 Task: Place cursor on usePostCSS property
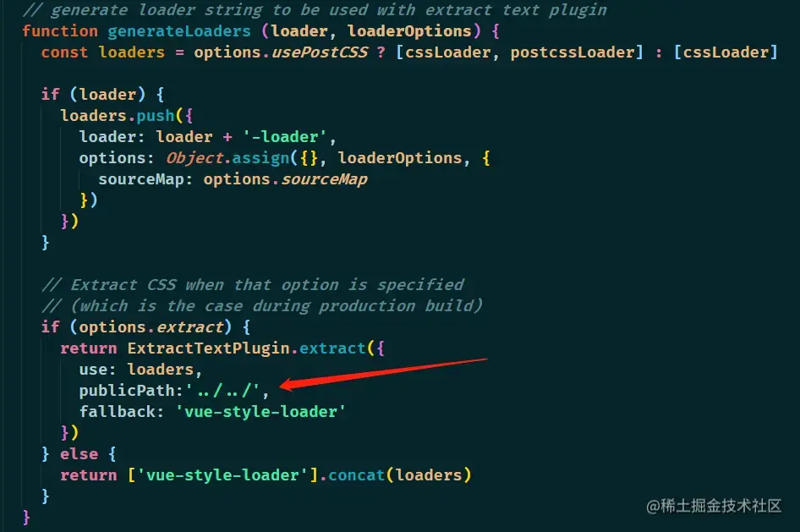pos(320,52)
